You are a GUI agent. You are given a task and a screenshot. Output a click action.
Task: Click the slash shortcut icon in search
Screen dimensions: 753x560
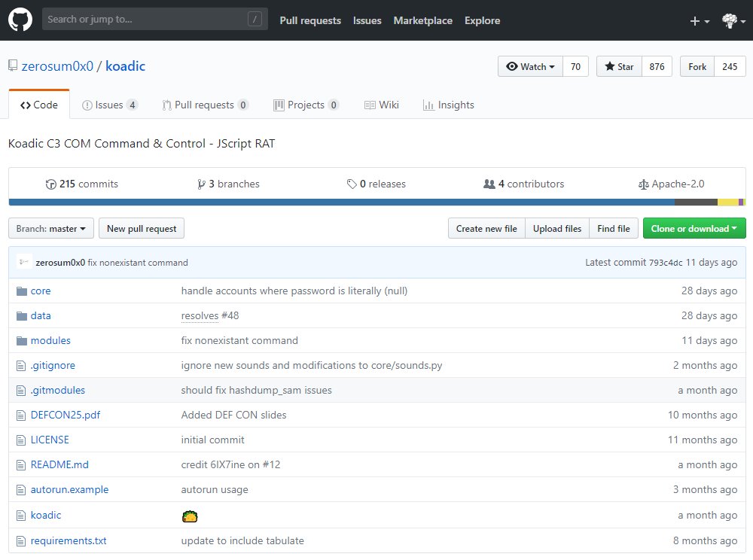(255, 20)
